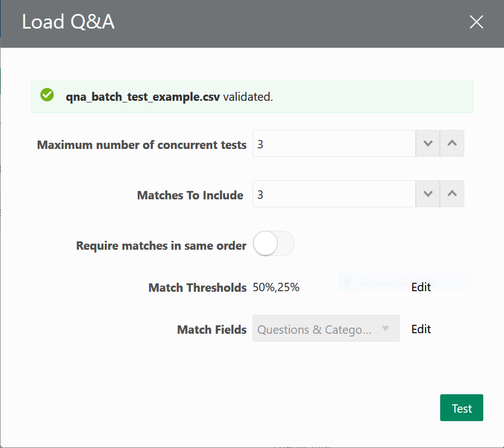Close the Load Q&A dialog
Viewport: 504px width, 448px height.
tap(477, 22)
